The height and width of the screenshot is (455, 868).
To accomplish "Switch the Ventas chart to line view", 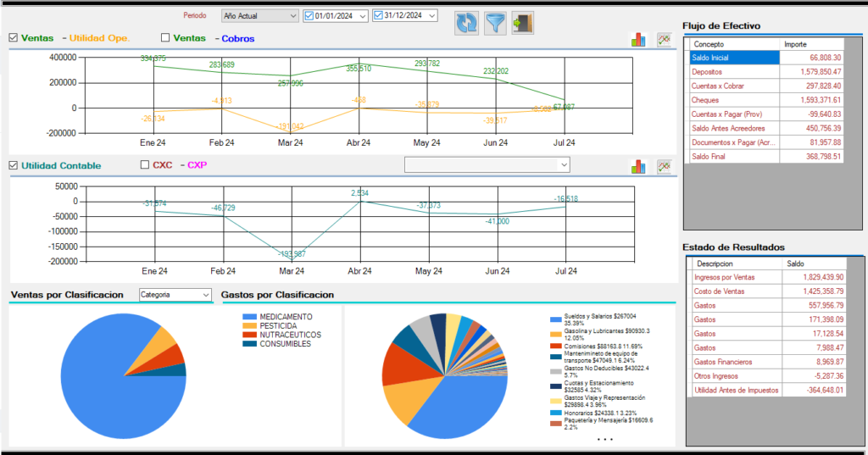I will 664,40.
